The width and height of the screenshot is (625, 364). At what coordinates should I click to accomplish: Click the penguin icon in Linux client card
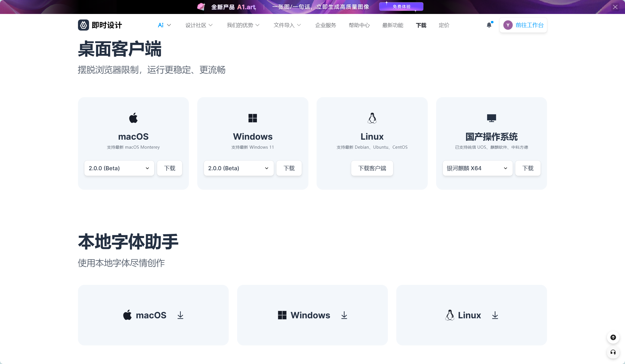(x=372, y=118)
